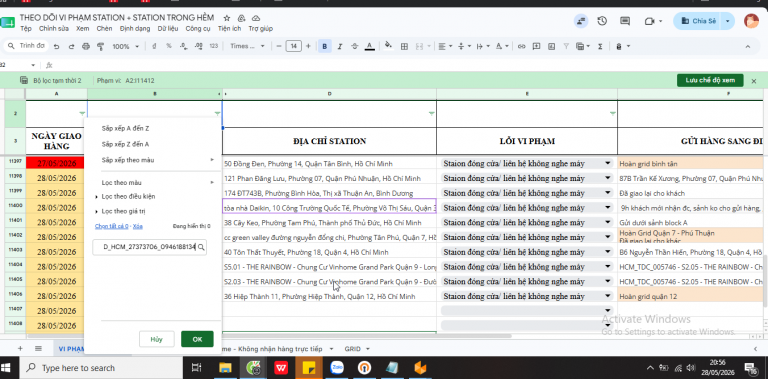The image size is (768, 379).
Task: Format as percent
Action: 168,46
